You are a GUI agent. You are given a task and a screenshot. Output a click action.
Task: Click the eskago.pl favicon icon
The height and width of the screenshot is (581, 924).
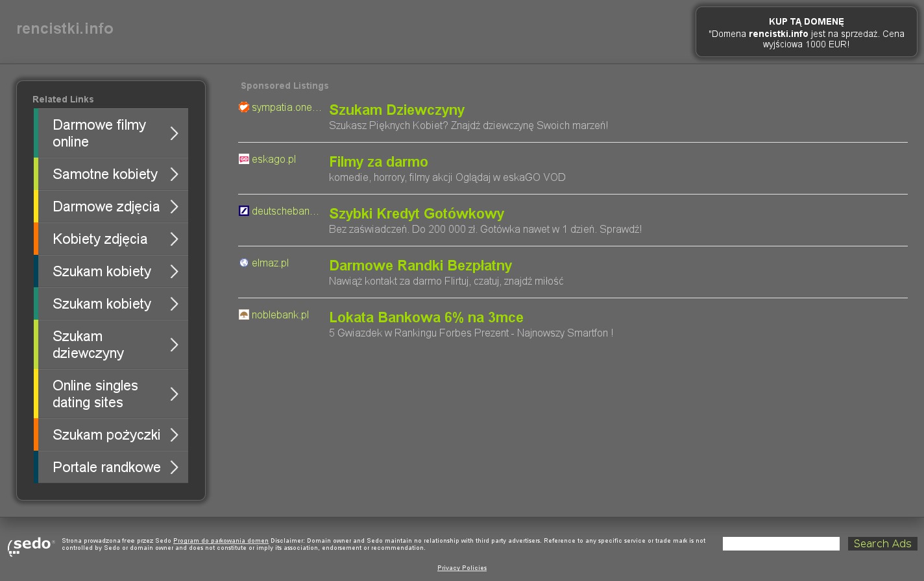[244, 159]
